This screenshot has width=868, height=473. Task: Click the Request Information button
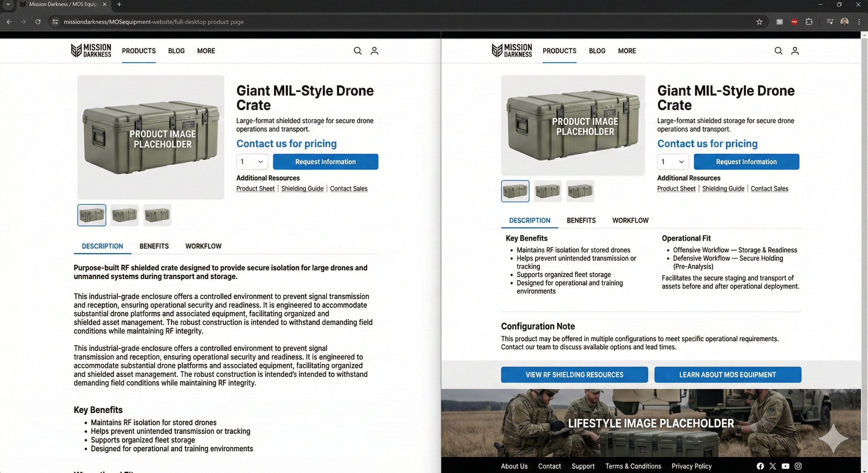click(x=325, y=162)
